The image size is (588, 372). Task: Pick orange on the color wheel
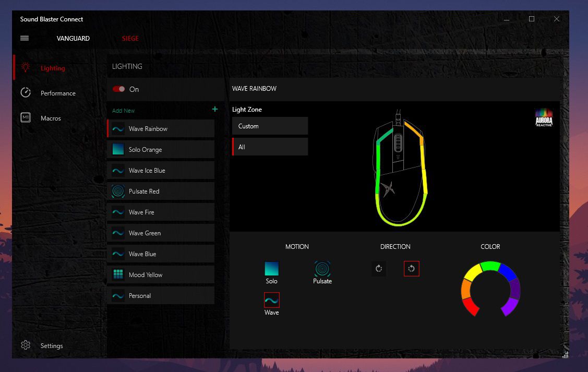pyautogui.click(x=466, y=289)
